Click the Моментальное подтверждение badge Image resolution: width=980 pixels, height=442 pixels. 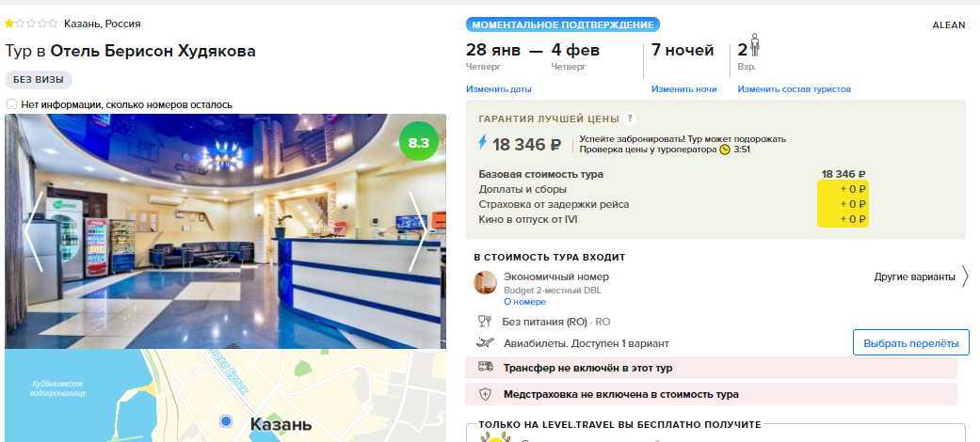pyautogui.click(x=563, y=25)
